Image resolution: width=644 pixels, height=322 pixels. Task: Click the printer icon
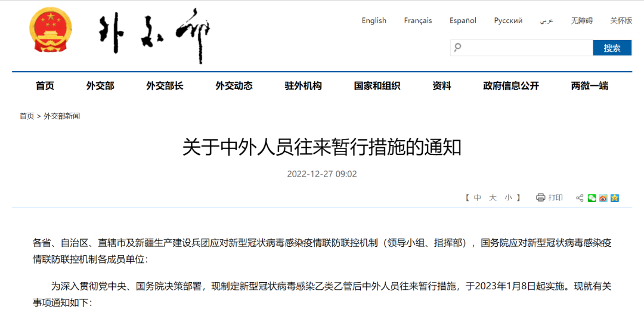point(540,197)
